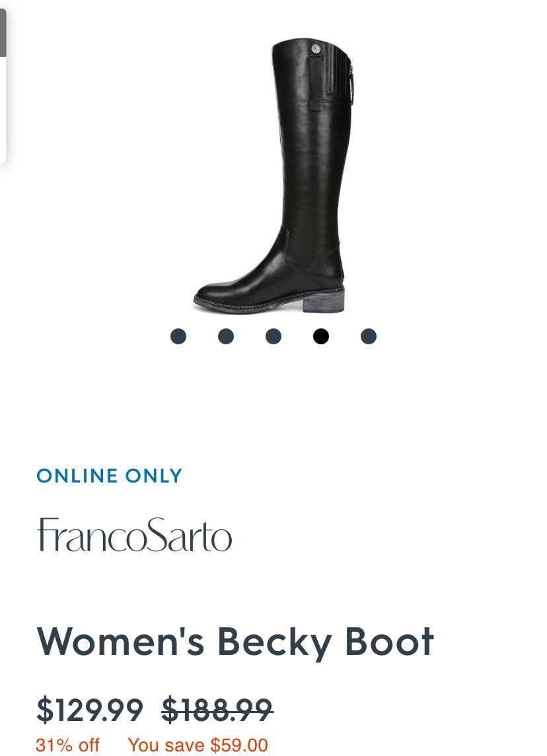Select the third image carousel dot
547x756 pixels.
(273, 336)
